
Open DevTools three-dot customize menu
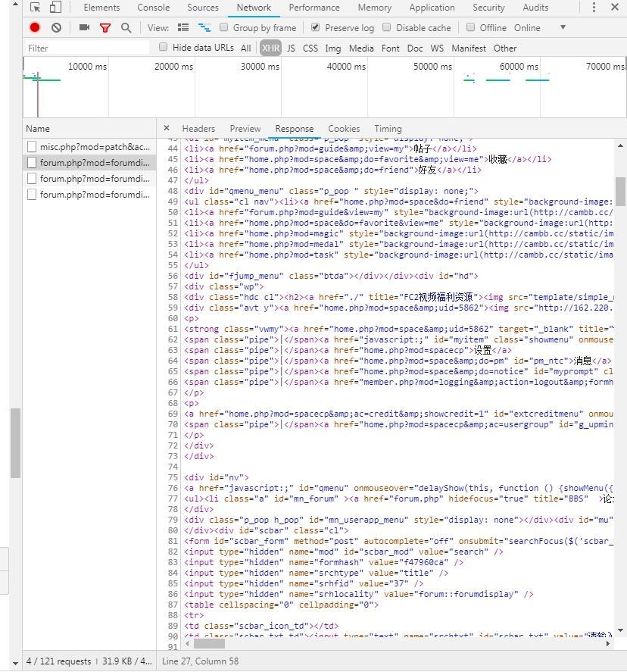click(x=594, y=8)
